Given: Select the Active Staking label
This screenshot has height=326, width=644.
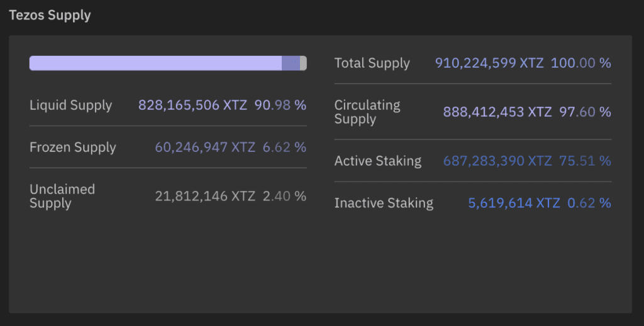Looking at the screenshot, I should pyautogui.click(x=378, y=161).
